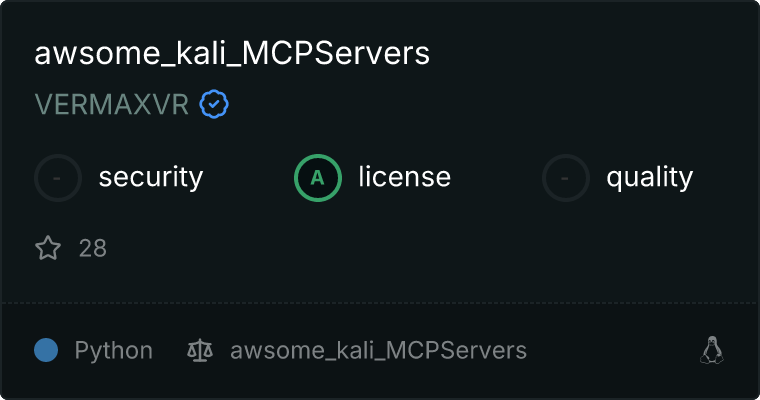Open the awsome_kali_MCPServers title link
Image resolution: width=760 pixels, height=400 pixels.
(232, 53)
